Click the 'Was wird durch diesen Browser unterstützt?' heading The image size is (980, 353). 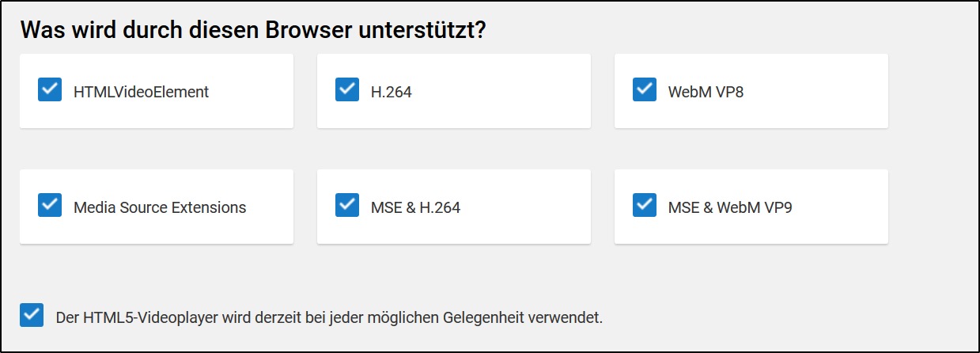(253, 30)
